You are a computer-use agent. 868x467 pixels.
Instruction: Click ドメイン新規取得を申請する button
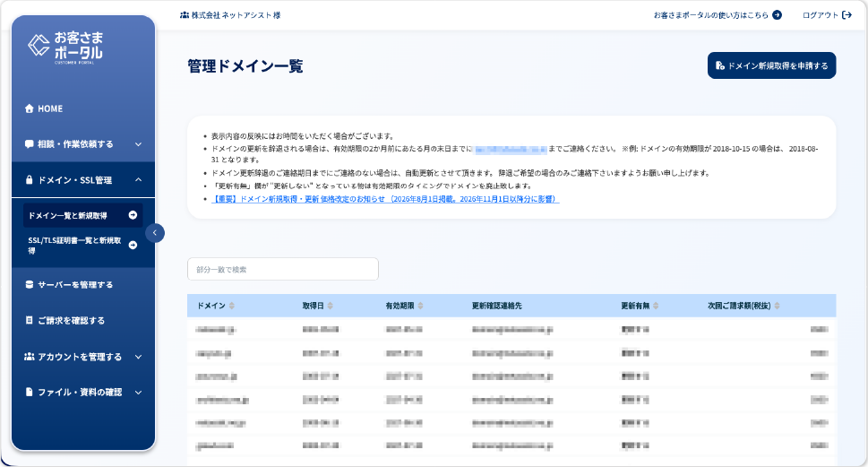[x=771, y=65]
